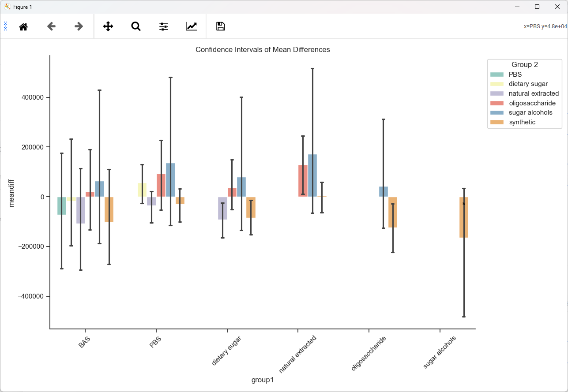Open Edit axis and curve parameters icon
The width and height of the screenshot is (568, 392).
192,26
